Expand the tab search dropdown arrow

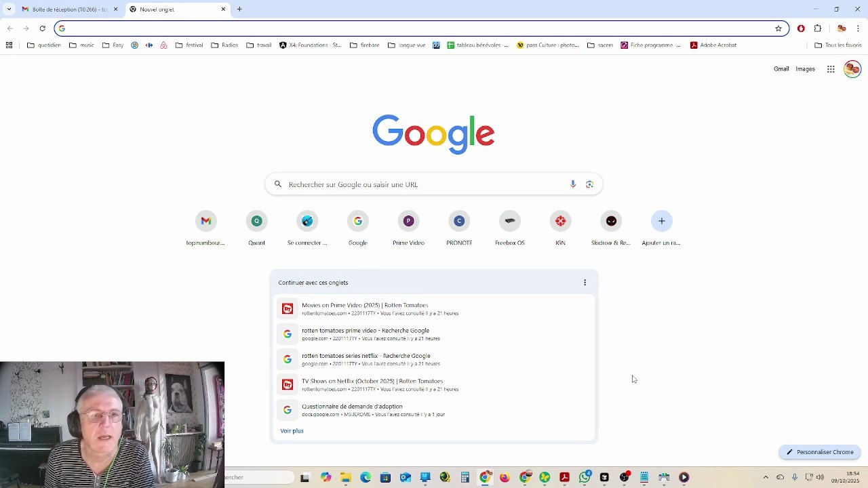click(x=9, y=9)
